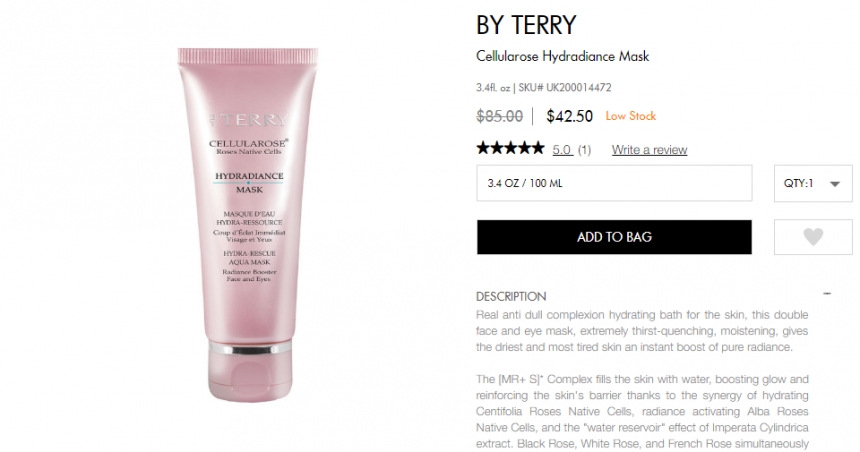
Task: Open the Write a review link
Action: tap(649, 150)
